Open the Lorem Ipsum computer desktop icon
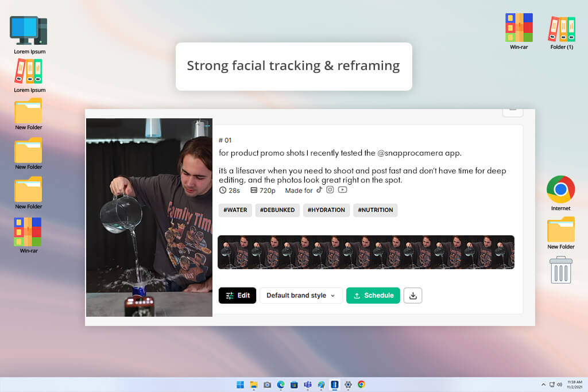This screenshot has width=588, height=392. [x=29, y=35]
